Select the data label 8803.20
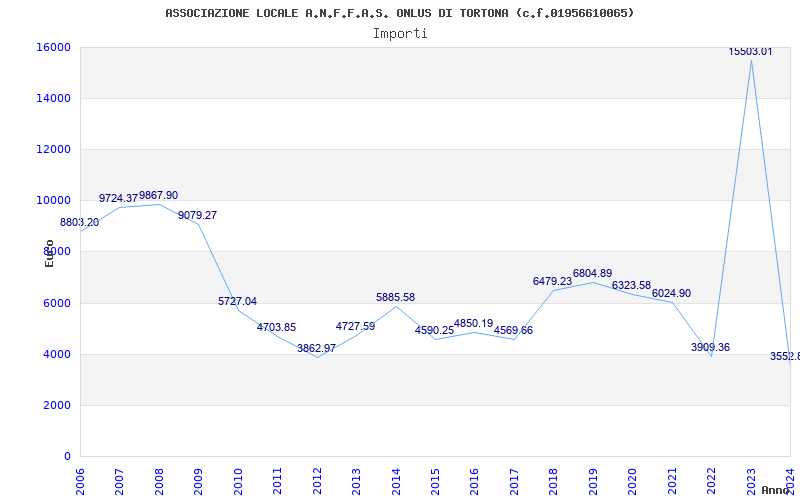This screenshot has height=500, width=800. coord(80,222)
